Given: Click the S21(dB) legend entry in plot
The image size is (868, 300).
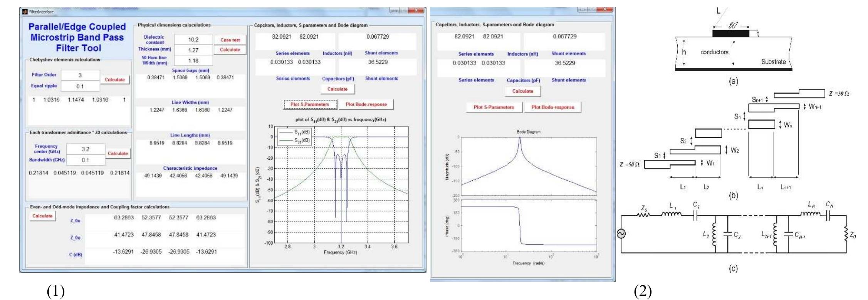Looking at the screenshot, I should (x=295, y=140).
